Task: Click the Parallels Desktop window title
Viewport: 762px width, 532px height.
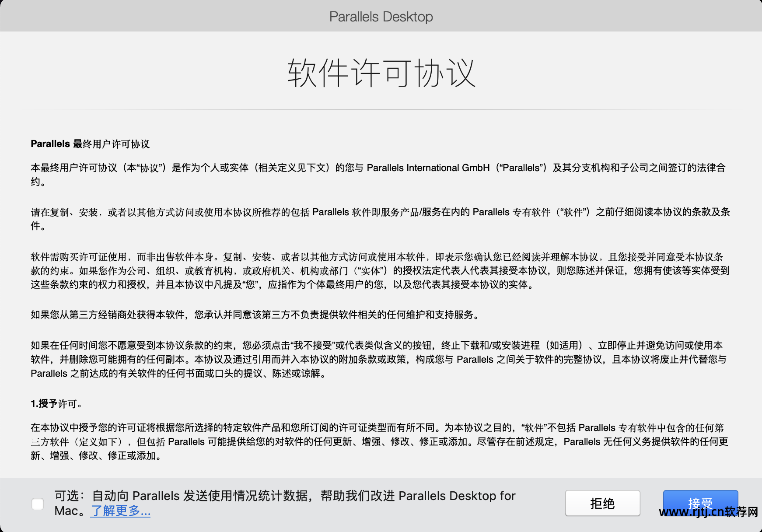Action: pos(381,17)
